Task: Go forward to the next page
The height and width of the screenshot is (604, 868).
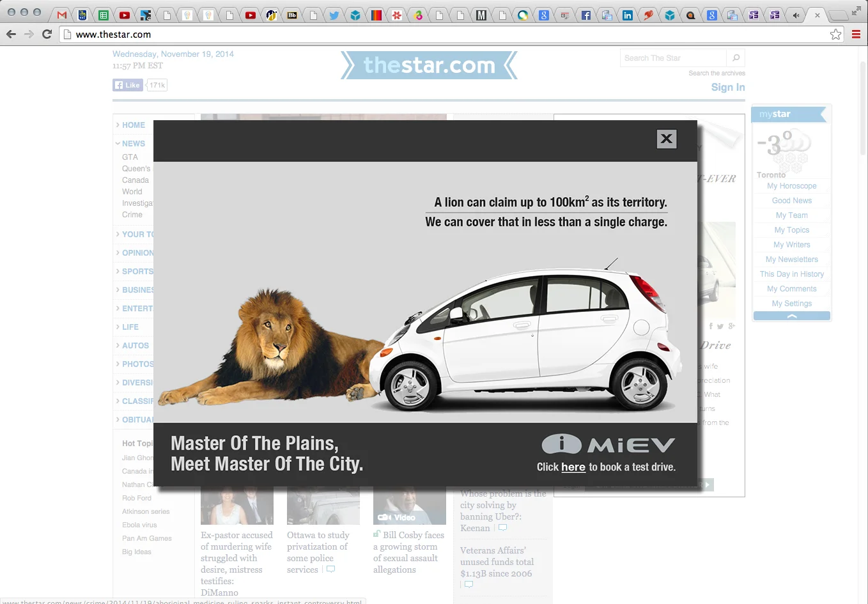Action: (x=29, y=34)
